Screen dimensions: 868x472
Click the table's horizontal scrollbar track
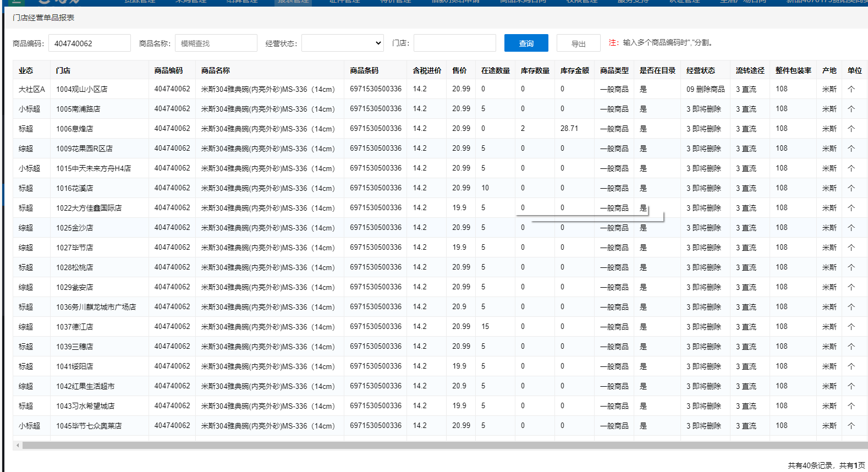coord(440,445)
